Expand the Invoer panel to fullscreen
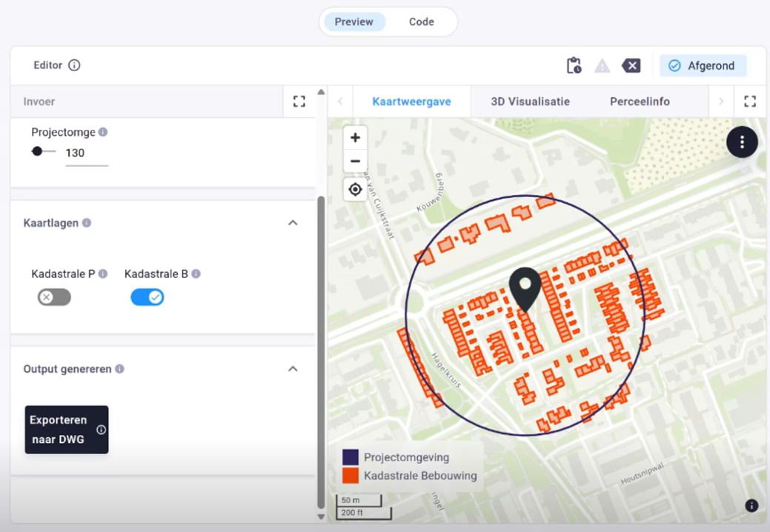The height and width of the screenshot is (532, 770). 299,102
